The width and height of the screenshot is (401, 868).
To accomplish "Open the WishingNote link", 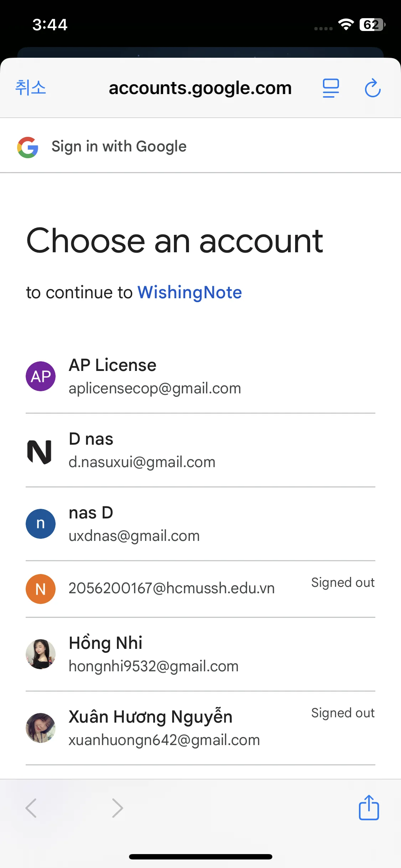I will tap(190, 293).
